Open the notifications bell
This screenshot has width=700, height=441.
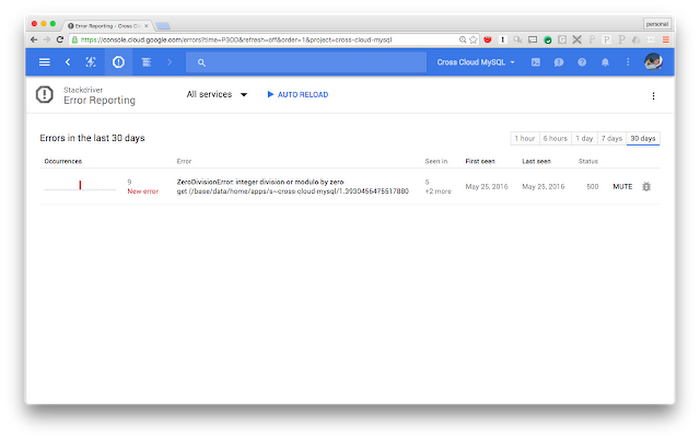(605, 62)
